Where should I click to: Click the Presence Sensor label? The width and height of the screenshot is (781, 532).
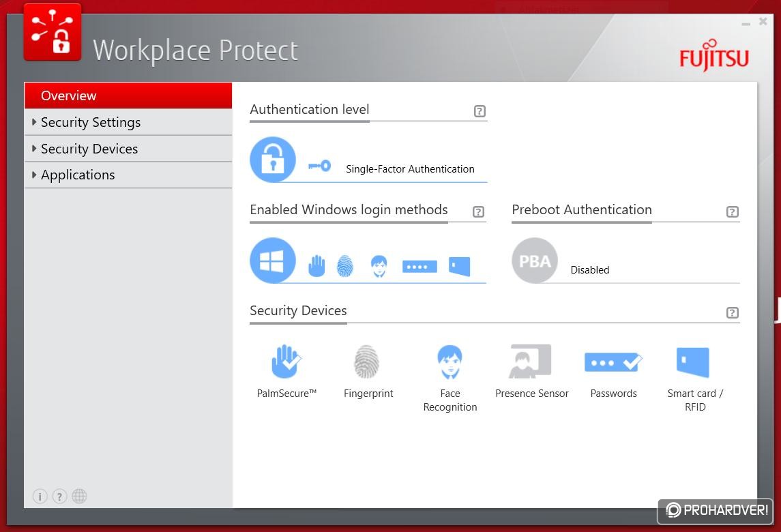click(531, 394)
